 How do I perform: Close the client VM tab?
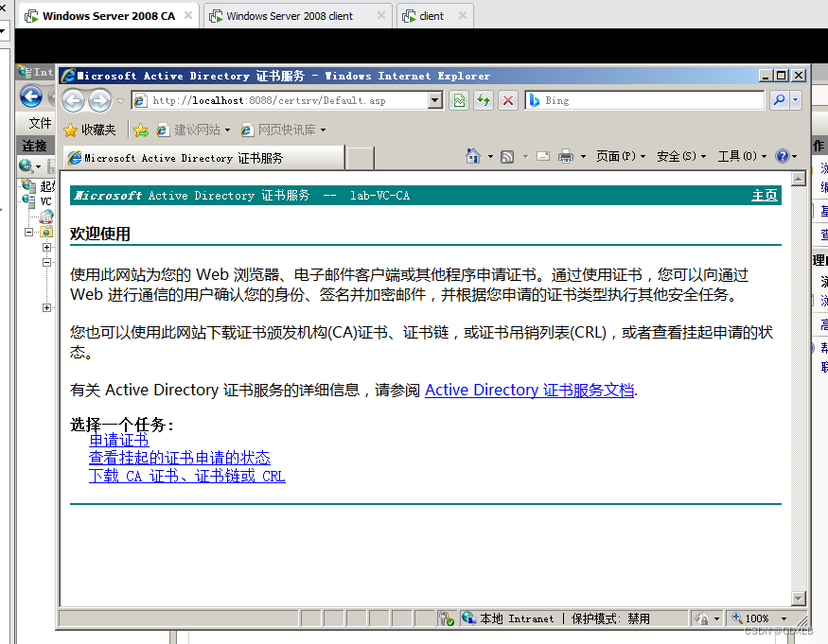pyautogui.click(x=463, y=15)
